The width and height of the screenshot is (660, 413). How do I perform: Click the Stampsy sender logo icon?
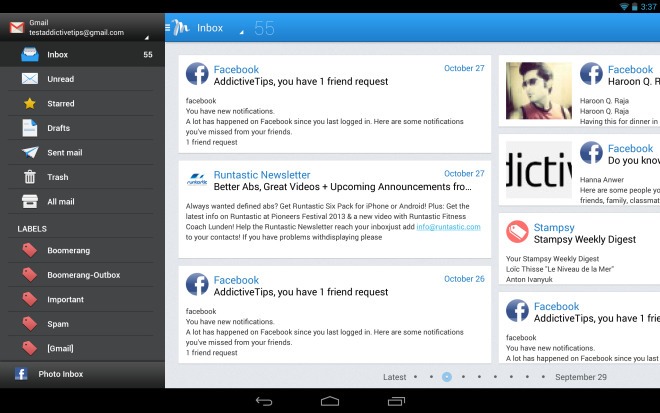[x=517, y=232]
